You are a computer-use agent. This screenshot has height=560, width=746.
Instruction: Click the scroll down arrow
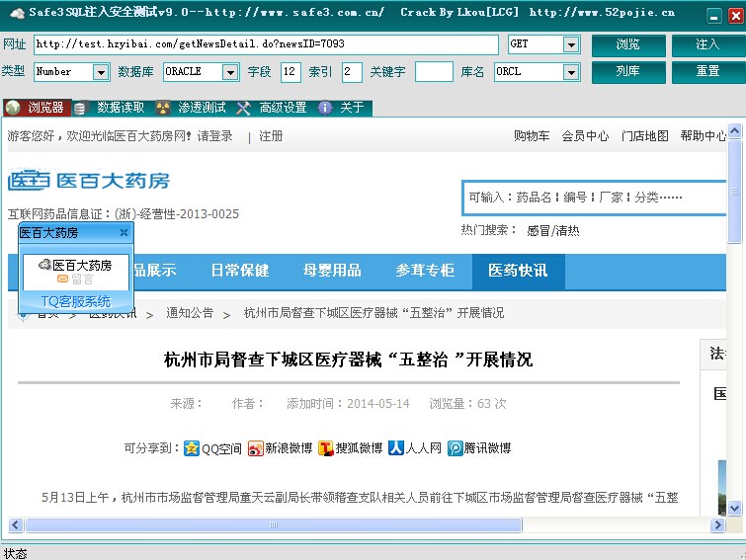(x=734, y=509)
